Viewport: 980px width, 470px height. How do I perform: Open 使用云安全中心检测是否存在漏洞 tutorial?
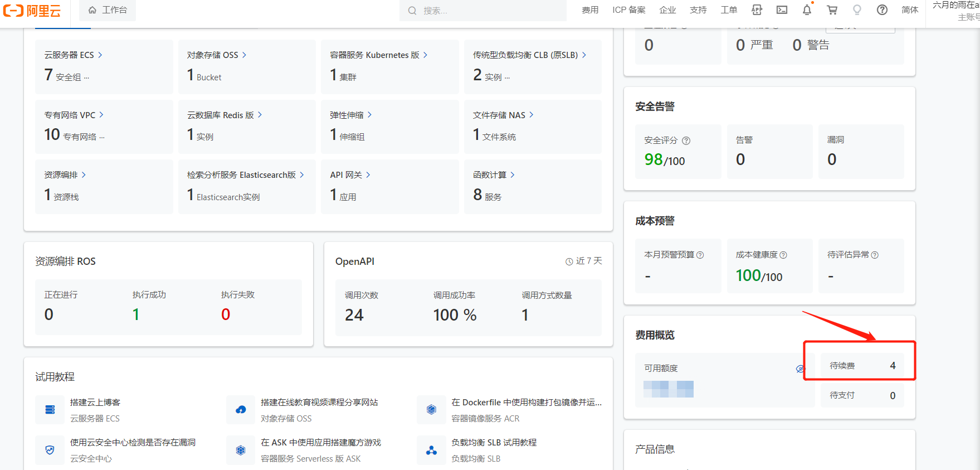(133, 443)
